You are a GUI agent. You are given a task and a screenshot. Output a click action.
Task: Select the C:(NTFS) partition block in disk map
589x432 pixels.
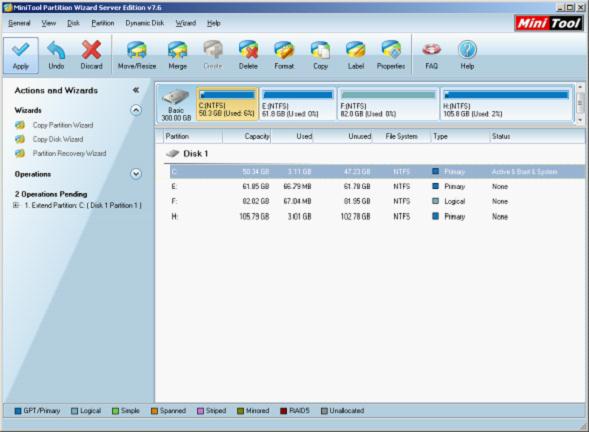click(227, 104)
